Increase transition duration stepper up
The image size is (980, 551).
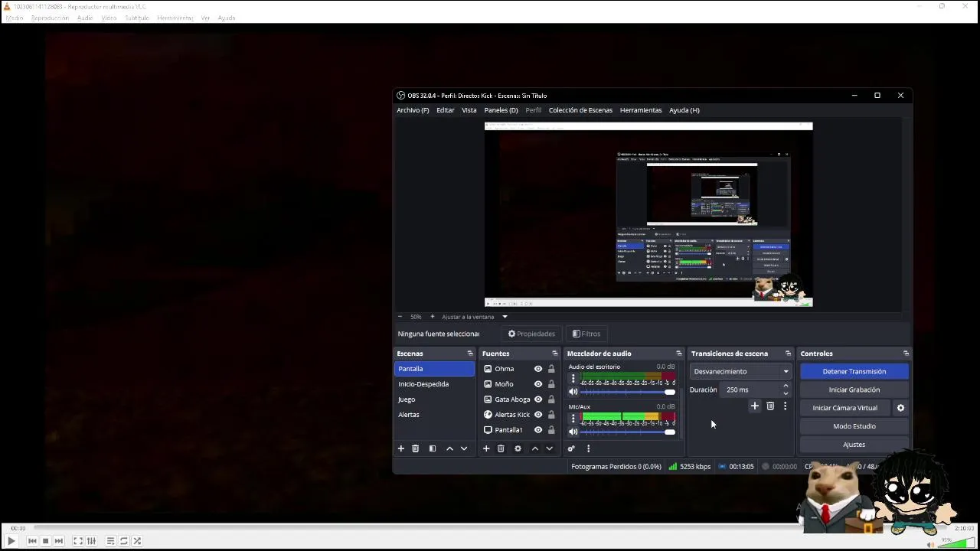tap(786, 386)
